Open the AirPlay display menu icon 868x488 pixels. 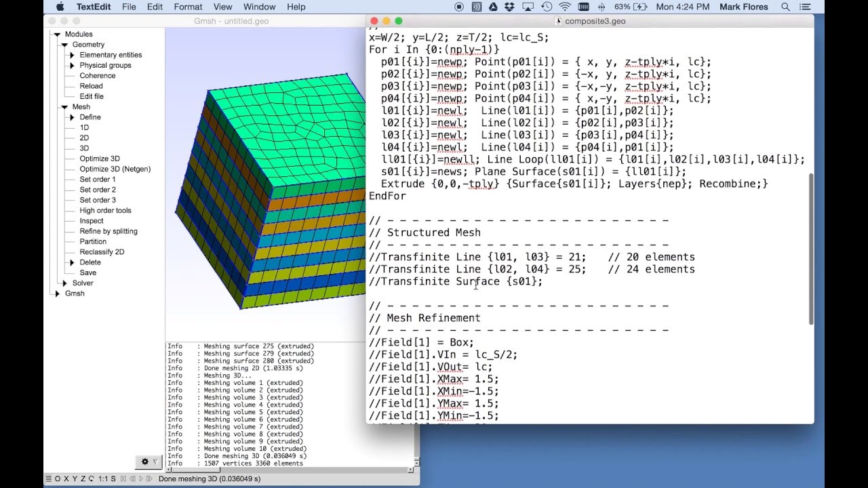[528, 7]
